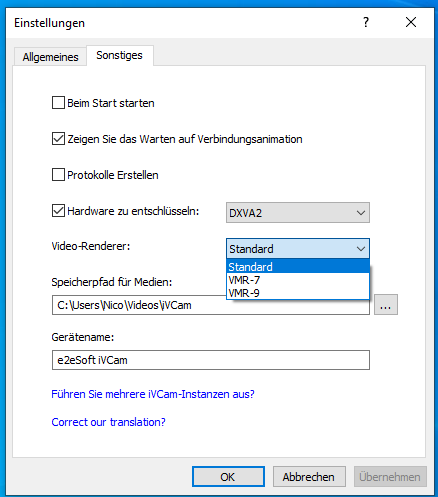Follow the Correct our translation link
Viewport: 438px width, 497px height.
(108, 422)
